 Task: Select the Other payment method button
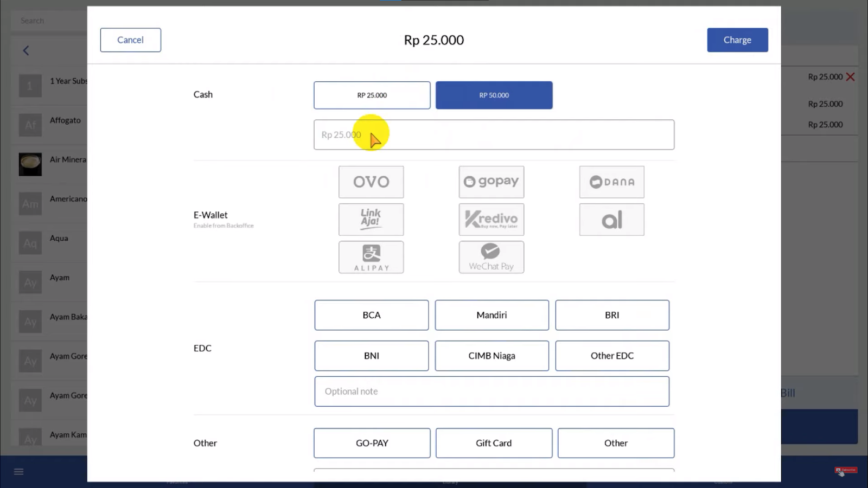[616, 443]
